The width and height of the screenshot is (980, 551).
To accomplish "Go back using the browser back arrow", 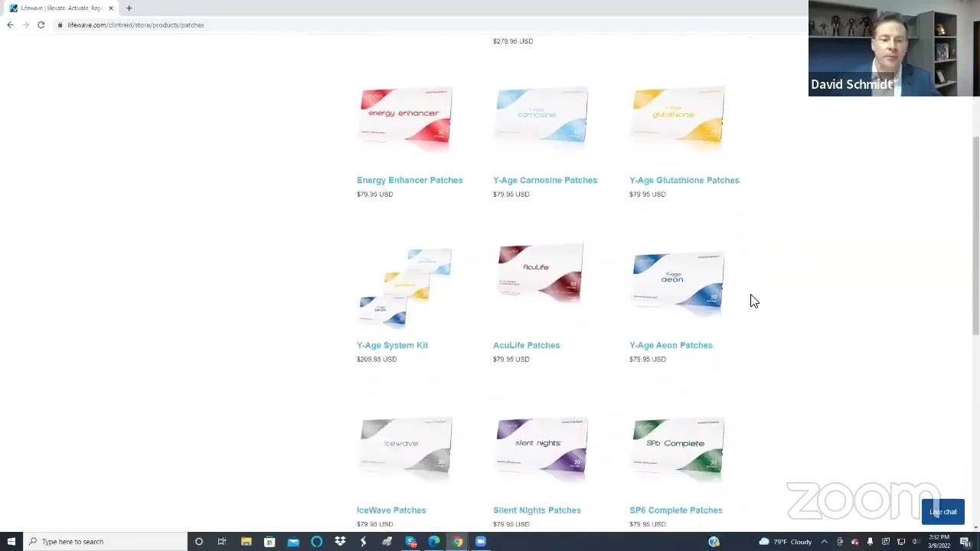I will coord(10,24).
